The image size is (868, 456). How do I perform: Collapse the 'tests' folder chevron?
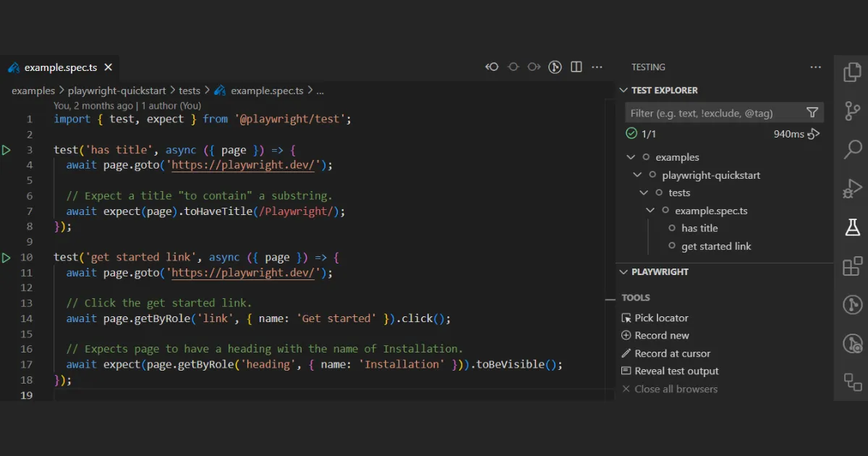(x=644, y=193)
